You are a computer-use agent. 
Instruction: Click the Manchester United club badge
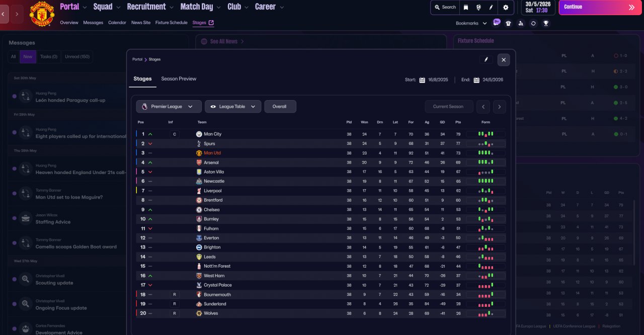click(42, 14)
